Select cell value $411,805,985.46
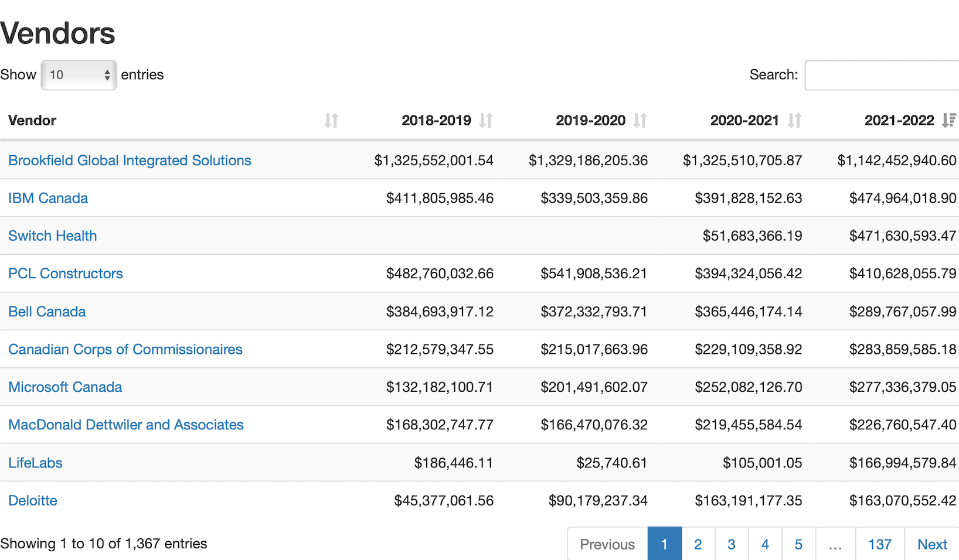This screenshot has width=959, height=560. tap(440, 198)
